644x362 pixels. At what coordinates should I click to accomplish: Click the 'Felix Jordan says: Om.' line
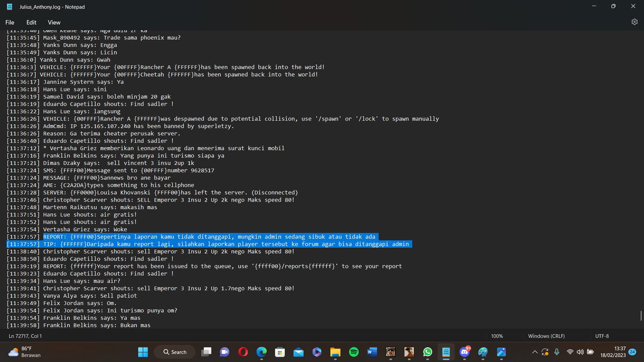click(x=62, y=303)
